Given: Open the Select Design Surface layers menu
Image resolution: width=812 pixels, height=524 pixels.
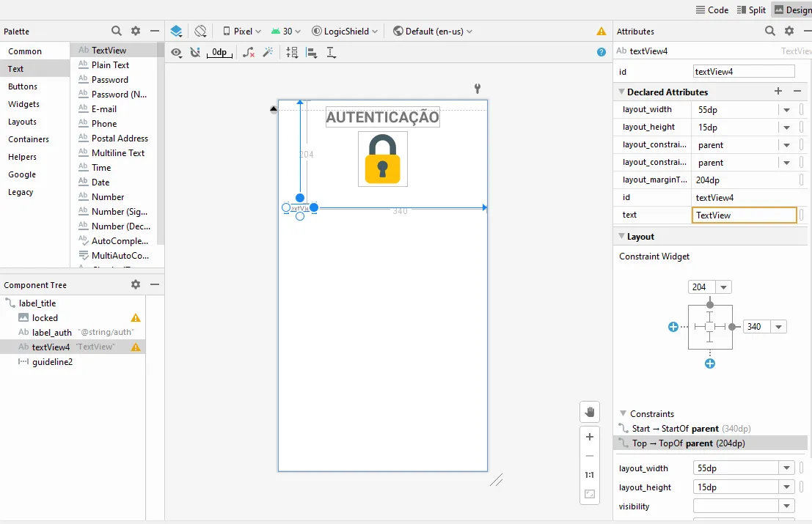Looking at the screenshot, I should (x=176, y=32).
